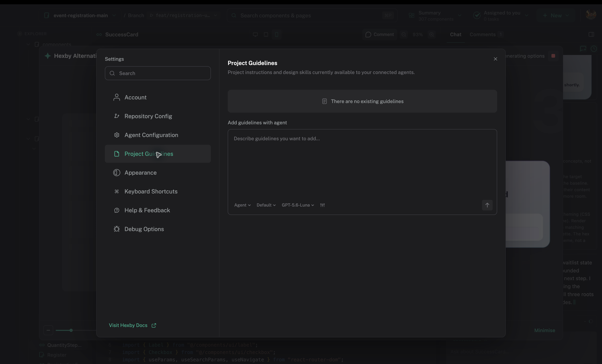The image size is (602, 364).
Task: Click the Keyboard Shortcuts command icon
Action: pyautogui.click(x=117, y=191)
